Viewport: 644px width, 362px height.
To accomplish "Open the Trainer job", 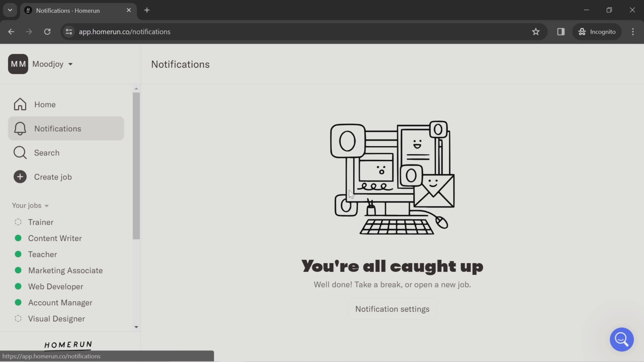I will pos(41,222).
